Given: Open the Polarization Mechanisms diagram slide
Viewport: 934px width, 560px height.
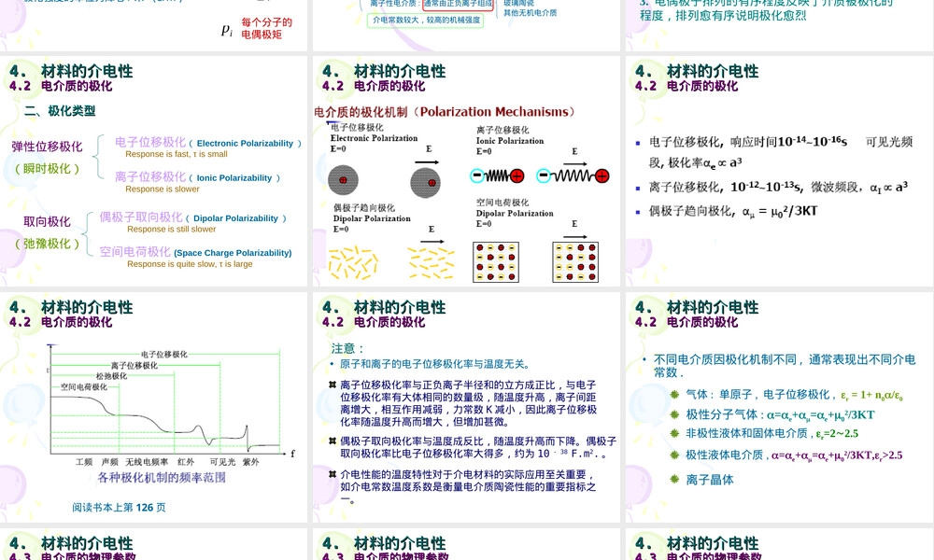Looking at the screenshot, I should click(x=466, y=172).
